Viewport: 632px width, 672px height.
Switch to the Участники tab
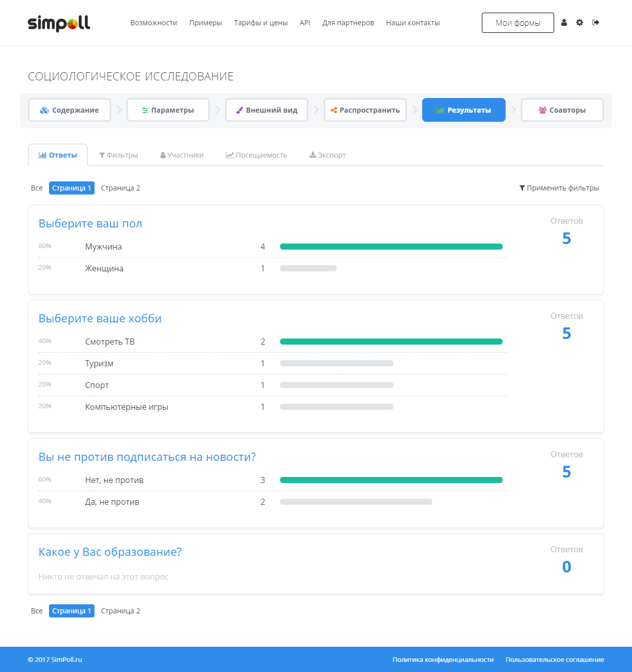click(182, 155)
